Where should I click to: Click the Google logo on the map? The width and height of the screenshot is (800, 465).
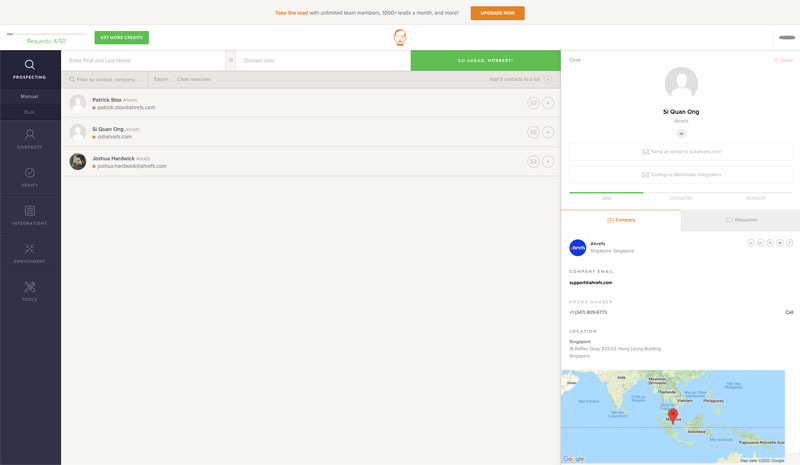pos(573,459)
